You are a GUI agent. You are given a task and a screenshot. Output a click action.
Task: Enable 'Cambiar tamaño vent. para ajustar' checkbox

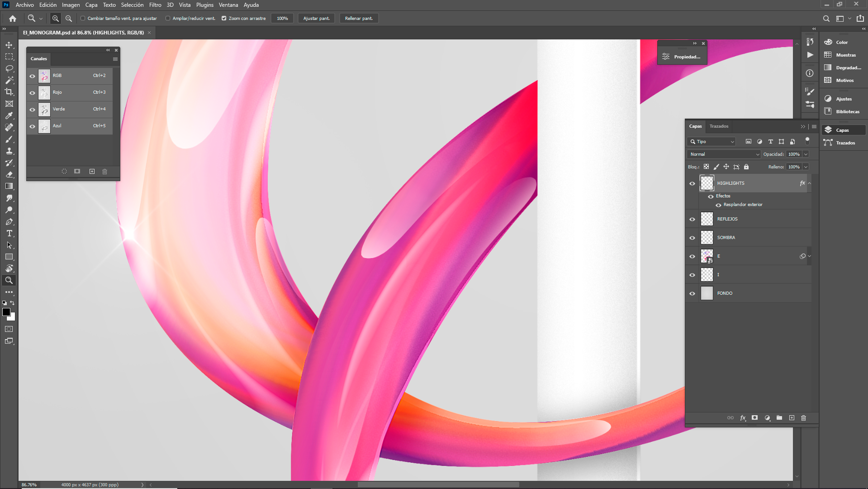click(83, 19)
